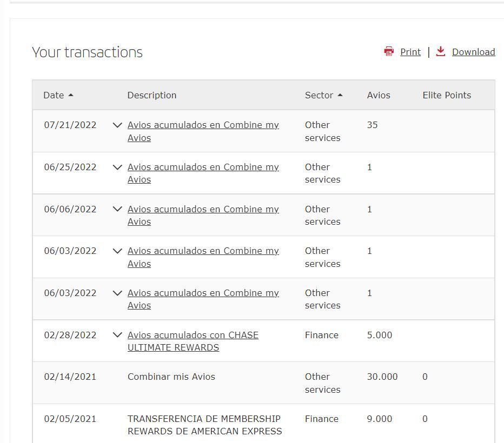Click the Elite Points column header
504x443 pixels.
[x=447, y=95]
